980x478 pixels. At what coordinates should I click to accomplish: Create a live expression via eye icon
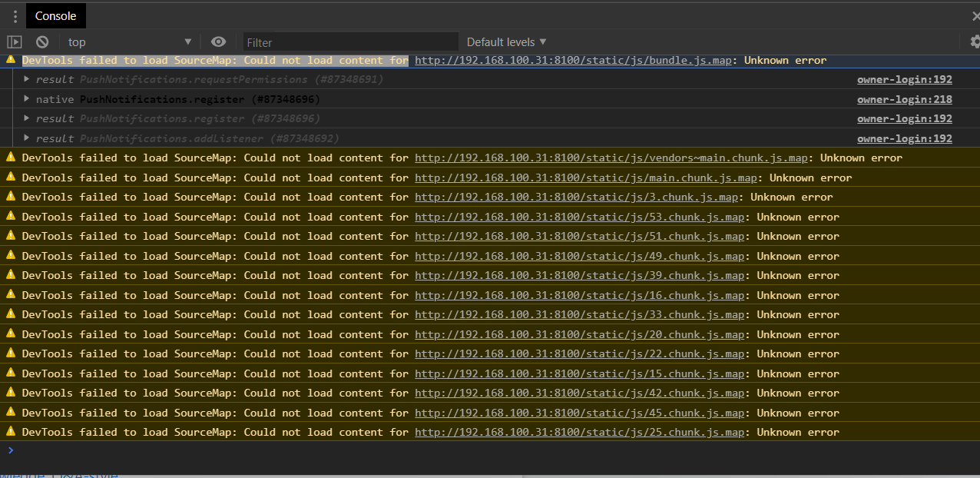pos(219,42)
